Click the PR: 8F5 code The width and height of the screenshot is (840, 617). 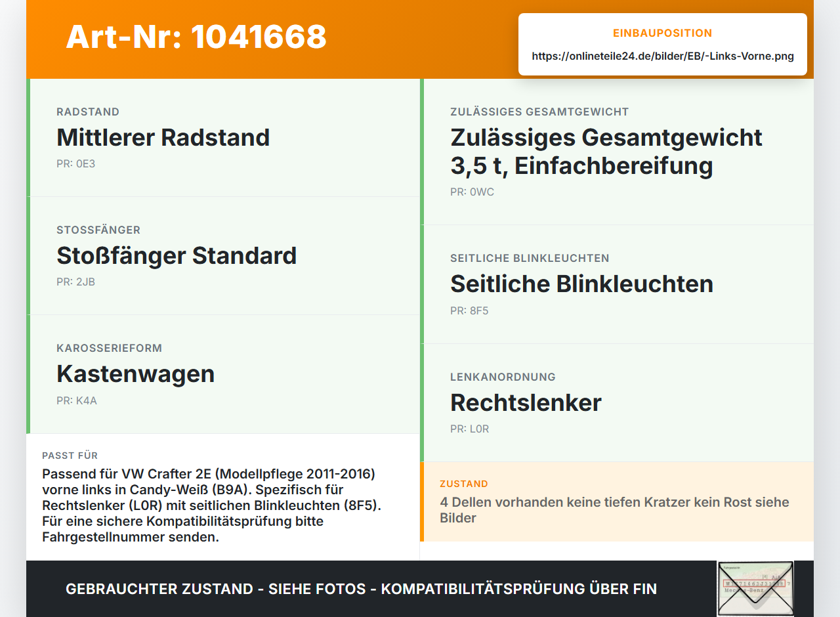(x=469, y=310)
